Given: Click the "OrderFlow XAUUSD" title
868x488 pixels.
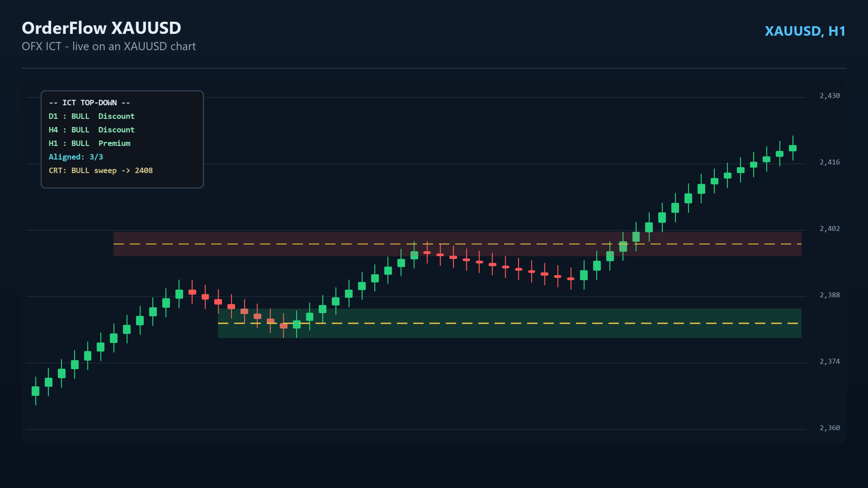Looking at the screenshot, I should click(101, 28).
